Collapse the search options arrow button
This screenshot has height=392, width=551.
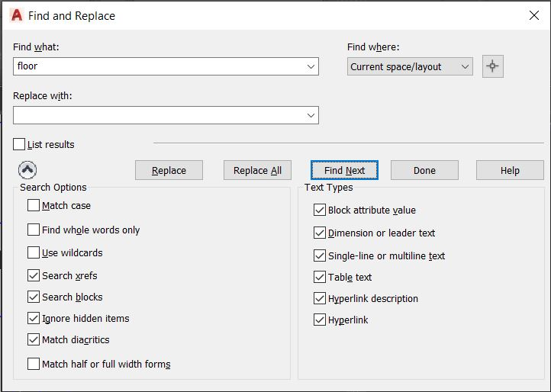coord(27,170)
